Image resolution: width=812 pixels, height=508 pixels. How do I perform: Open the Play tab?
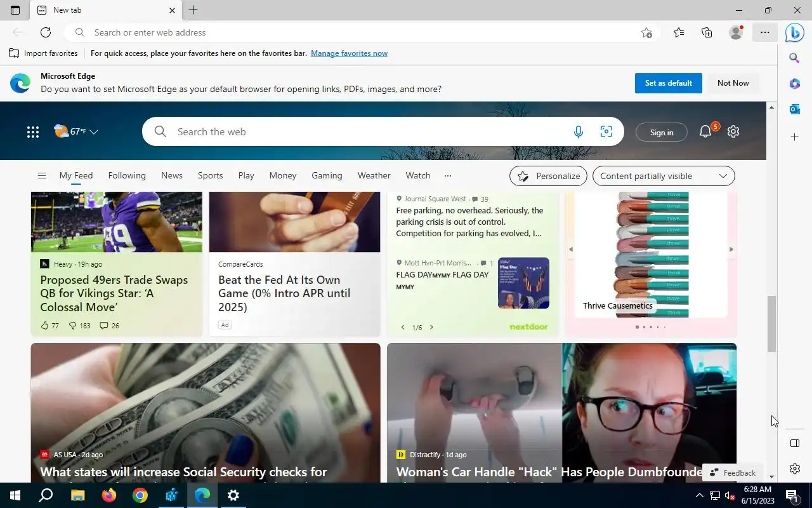click(246, 176)
